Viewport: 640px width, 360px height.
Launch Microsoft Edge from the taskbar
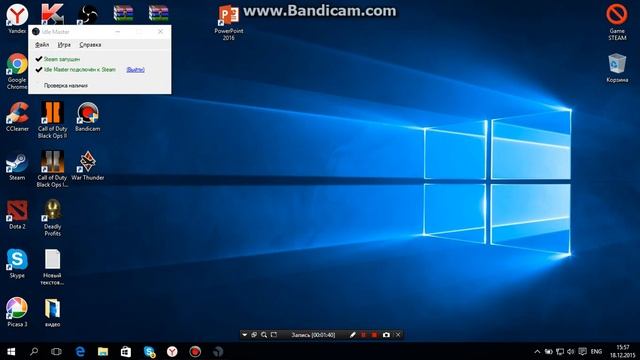point(80,351)
